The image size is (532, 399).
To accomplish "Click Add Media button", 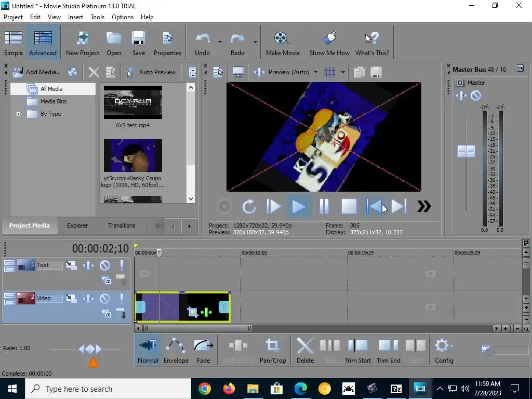I will [x=37, y=72].
